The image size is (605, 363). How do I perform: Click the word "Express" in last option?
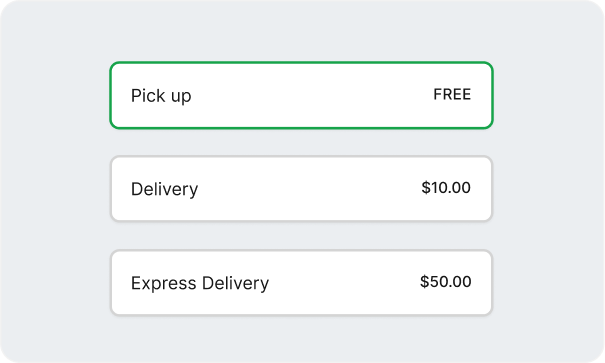click(x=164, y=284)
